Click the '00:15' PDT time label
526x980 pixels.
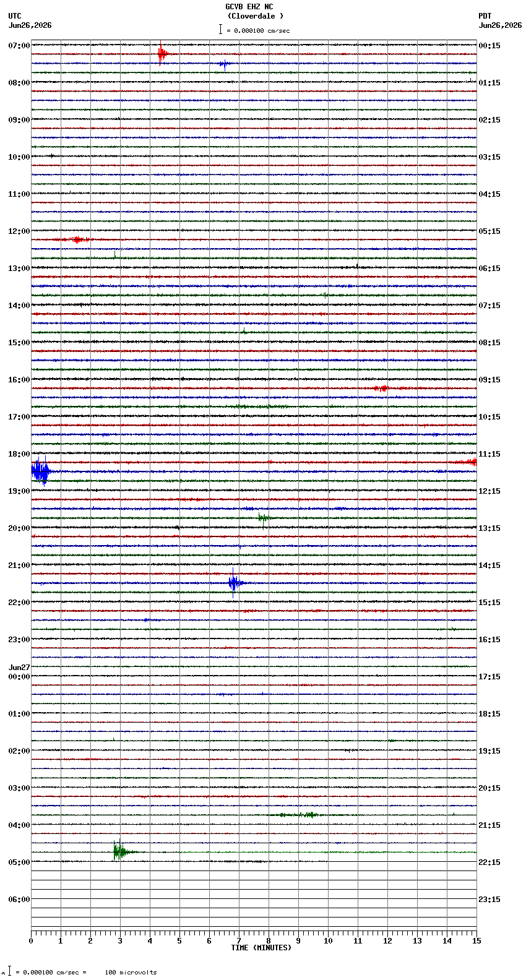point(489,46)
